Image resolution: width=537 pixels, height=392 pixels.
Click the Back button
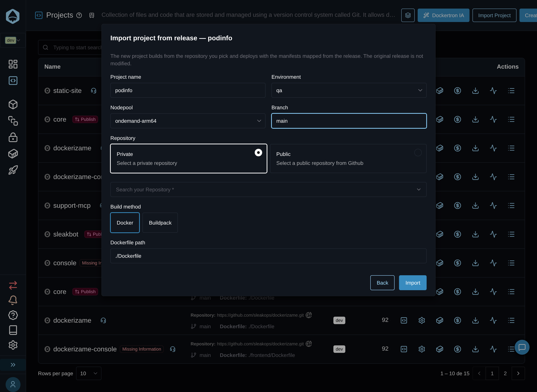click(x=382, y=283)
